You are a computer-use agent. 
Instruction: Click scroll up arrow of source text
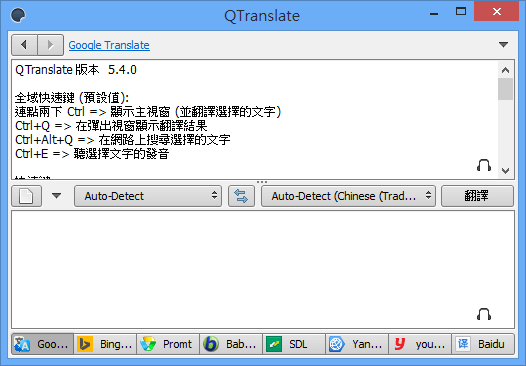click(506, 70)
